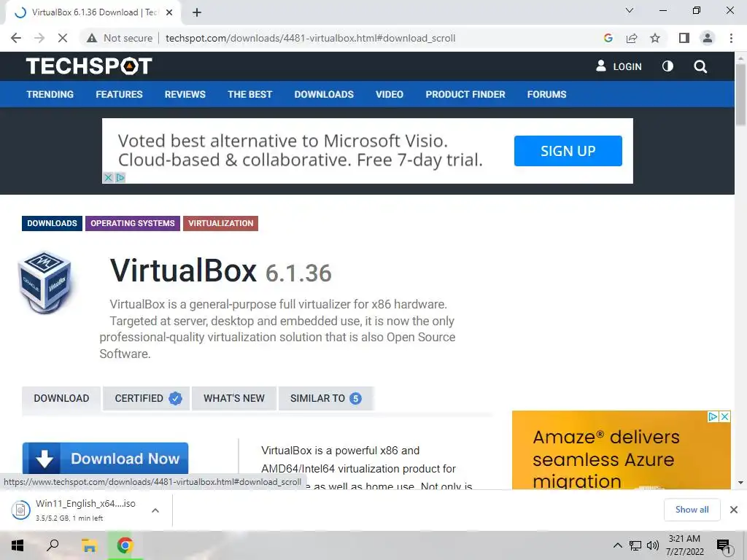This screenshot has width=747, height=560.
Task: Open the FORUMS menu item
Action: (546, 94)
